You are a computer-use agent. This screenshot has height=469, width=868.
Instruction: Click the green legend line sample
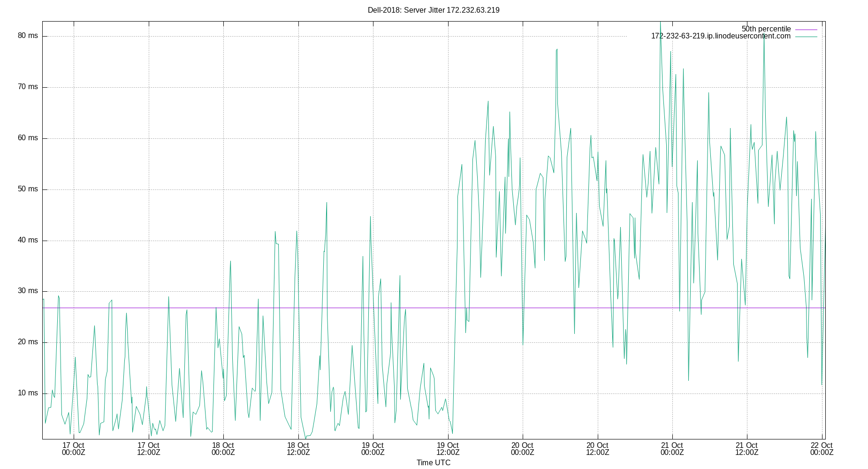pyautogui.click(x=806, y=36)
